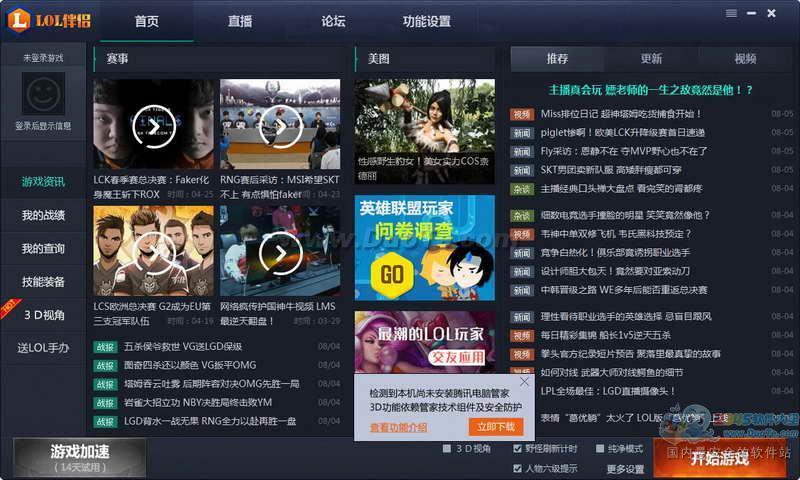Play the RNG赛后采访 MSI video
This screenshot has width=800, height=480.
pos(281,126)
